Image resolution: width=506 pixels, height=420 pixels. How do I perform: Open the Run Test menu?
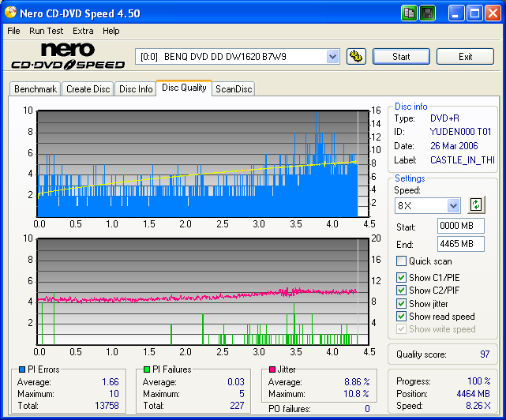(46, 31)
